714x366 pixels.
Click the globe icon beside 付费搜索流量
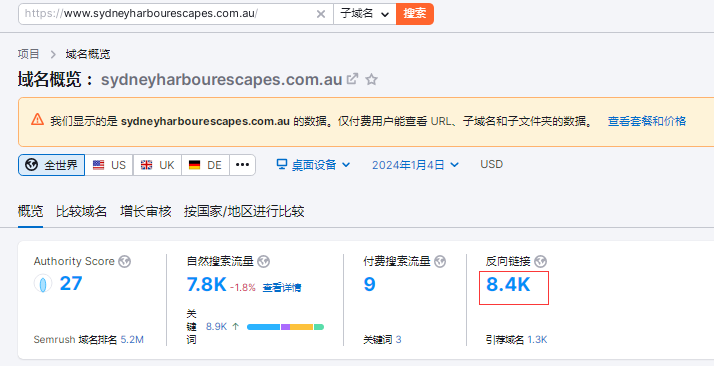click(x=440, y=261)
